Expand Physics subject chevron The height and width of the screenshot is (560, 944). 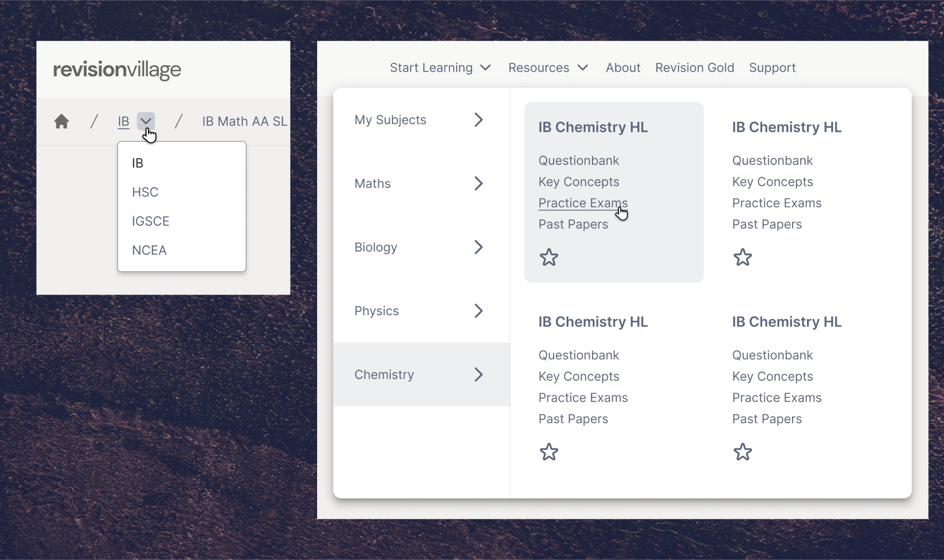pyautogui.click(x=478, y=311)
